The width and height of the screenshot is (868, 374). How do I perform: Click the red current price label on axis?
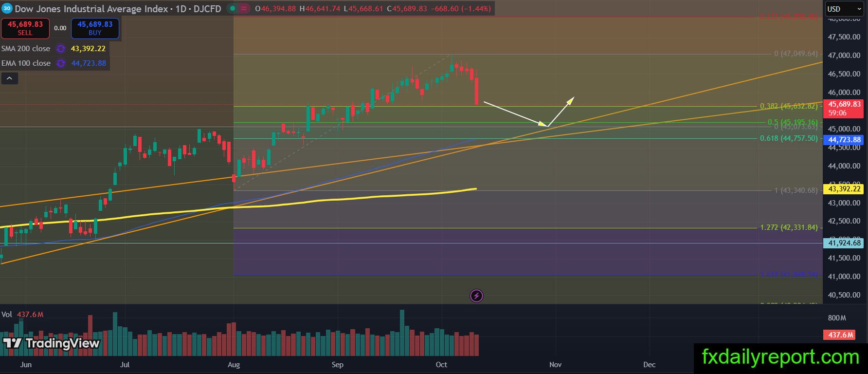(x=845, y=109)
